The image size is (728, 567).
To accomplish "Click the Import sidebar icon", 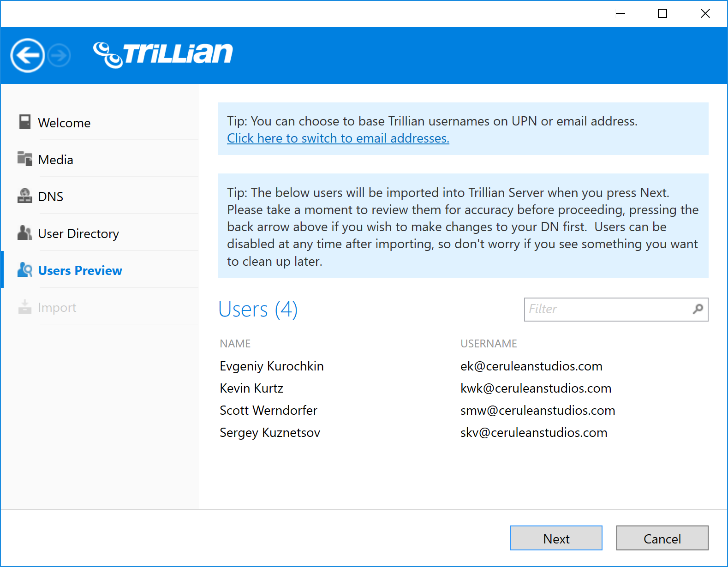I will (x=25, y=306).
